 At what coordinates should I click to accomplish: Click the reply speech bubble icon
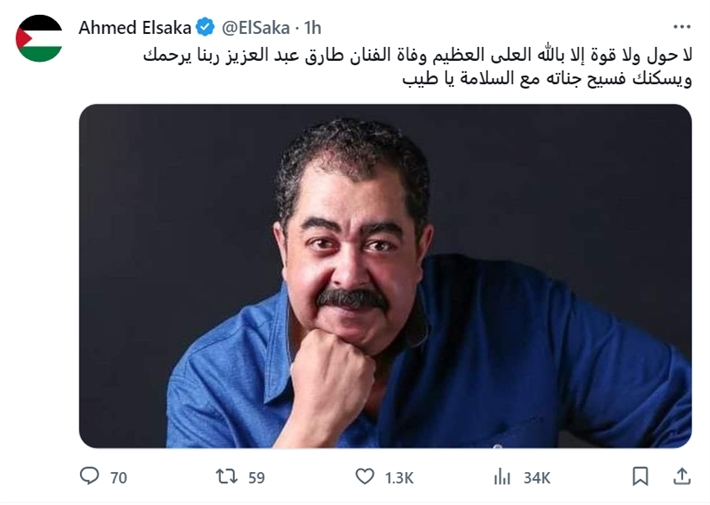(x=89, y=476)
